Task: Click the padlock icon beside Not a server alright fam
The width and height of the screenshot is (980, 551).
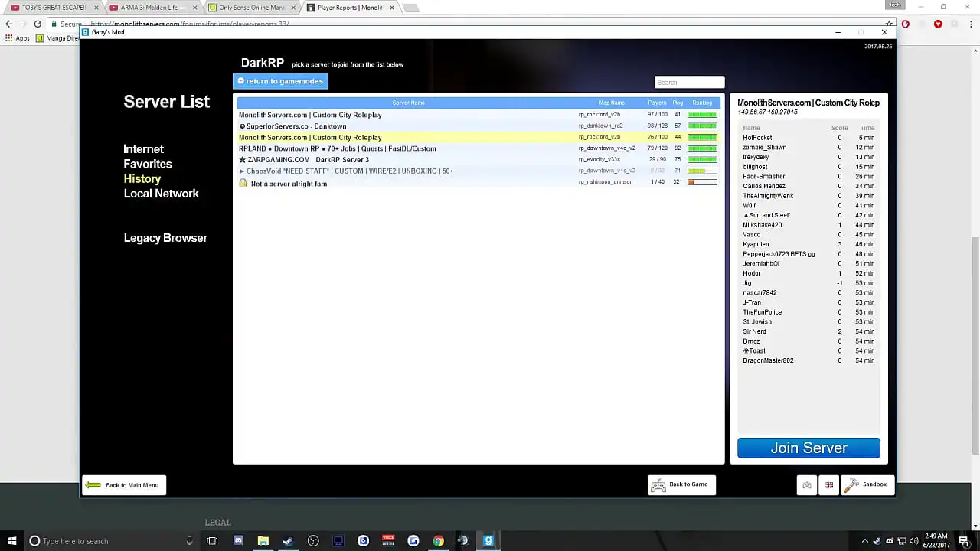Action: point(243,183)
